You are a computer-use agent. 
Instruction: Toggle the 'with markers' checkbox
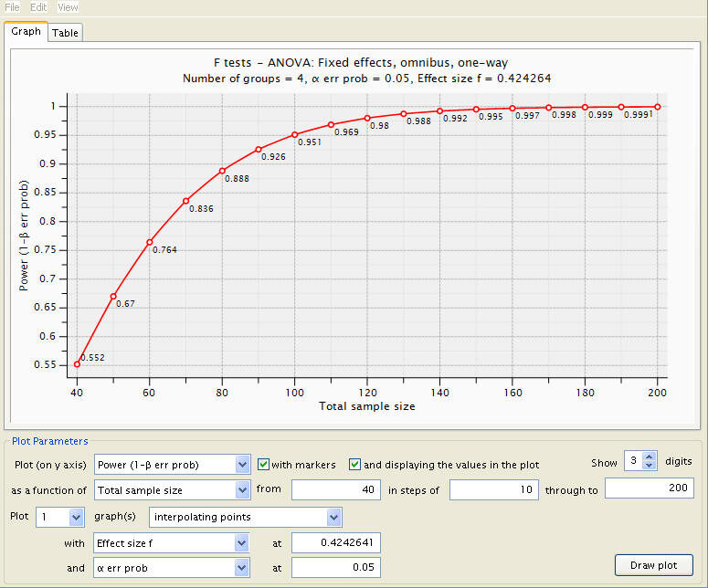tap(263, 465)
